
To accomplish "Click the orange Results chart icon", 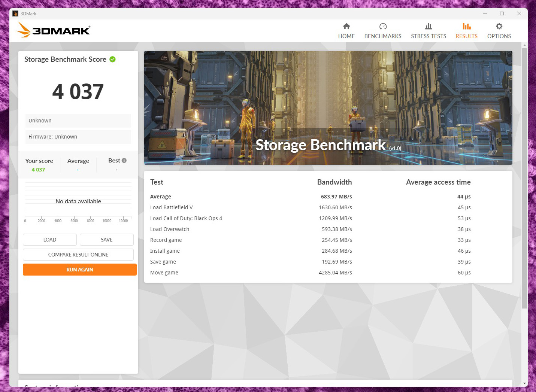I will (466, 26).
